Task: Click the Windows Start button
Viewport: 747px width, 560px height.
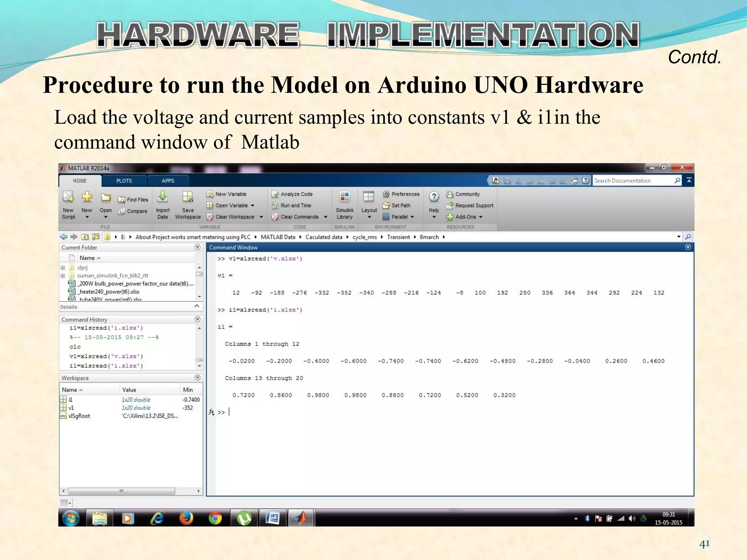Action: pyautogui.click(x=71, y=518)
